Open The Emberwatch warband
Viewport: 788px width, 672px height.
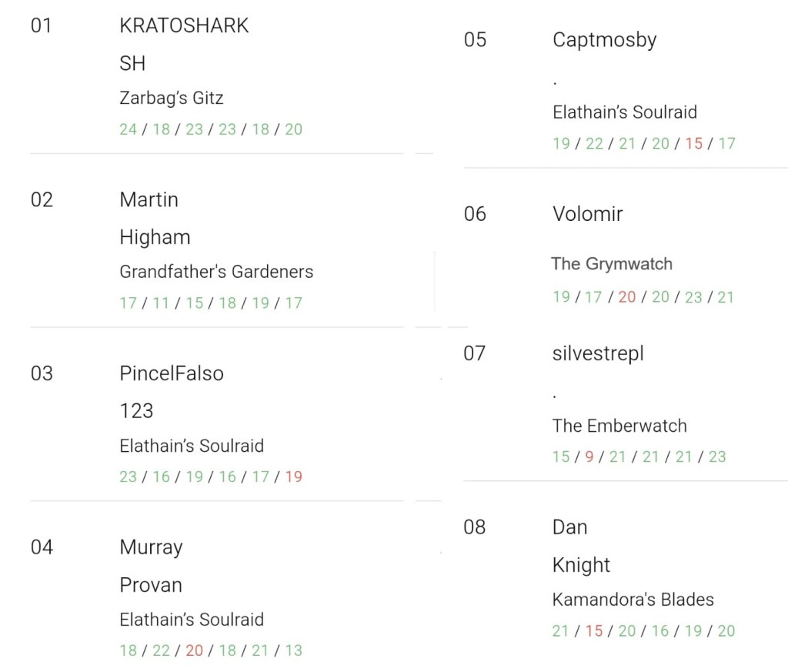(x=619, y=426)
